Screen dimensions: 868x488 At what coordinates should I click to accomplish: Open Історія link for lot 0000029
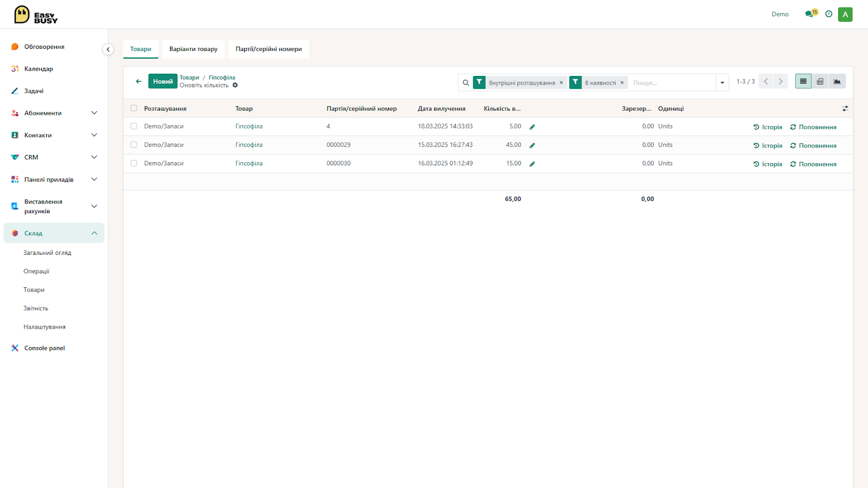pyautogui.click(x=768, y=145)
